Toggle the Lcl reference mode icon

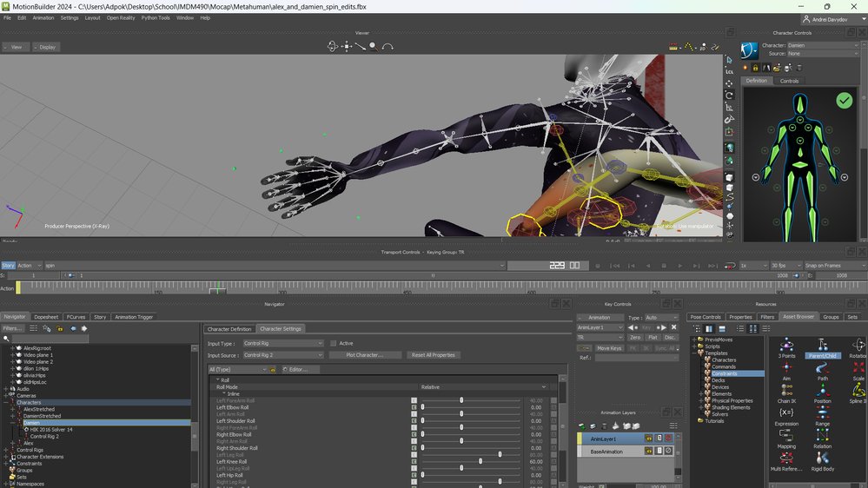pos(730,71)
